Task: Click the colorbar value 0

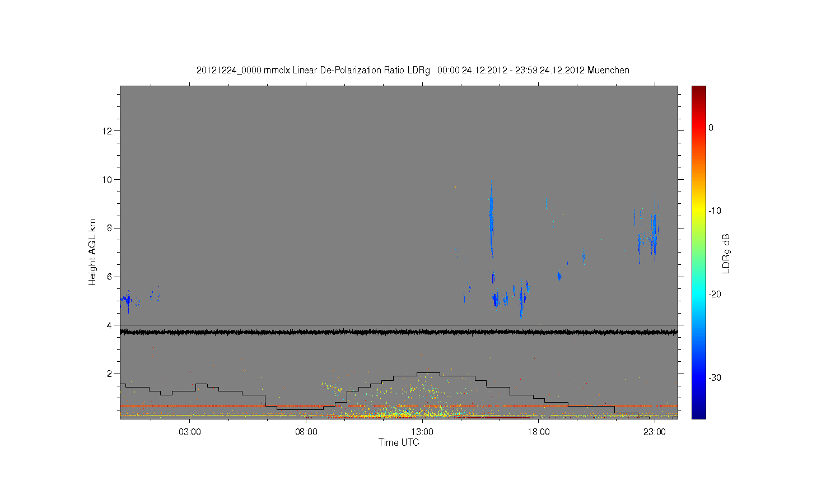Action: pyautogui.click(x=711, y=128)
